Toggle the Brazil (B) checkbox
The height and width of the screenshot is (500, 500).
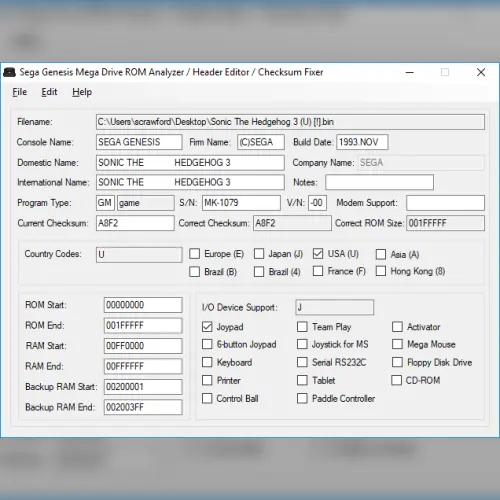pos(195,272)
